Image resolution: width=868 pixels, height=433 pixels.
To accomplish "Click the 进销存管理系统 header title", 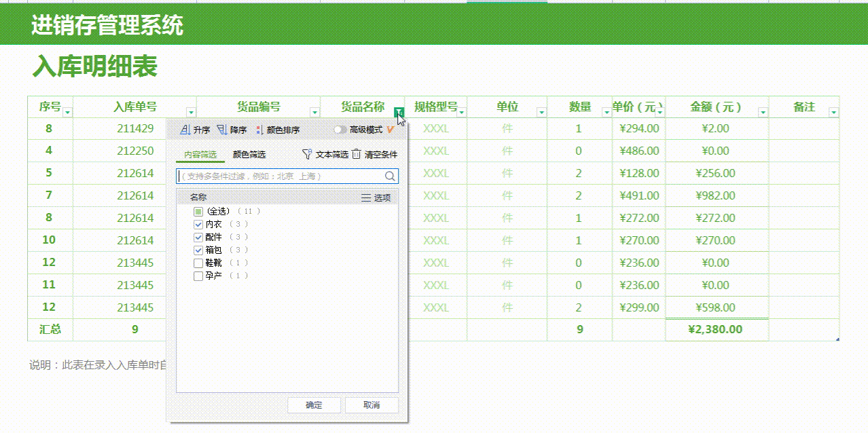I will 107,25.
